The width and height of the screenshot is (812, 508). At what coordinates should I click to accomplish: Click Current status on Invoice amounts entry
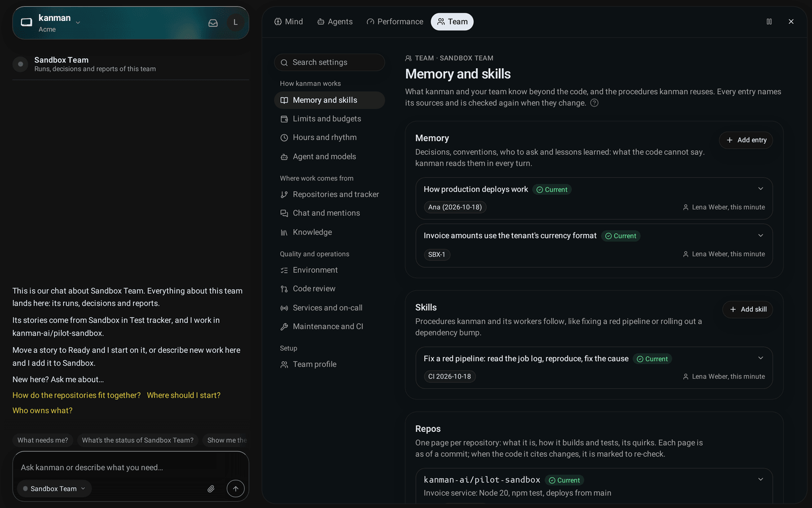tap(621, 236)
